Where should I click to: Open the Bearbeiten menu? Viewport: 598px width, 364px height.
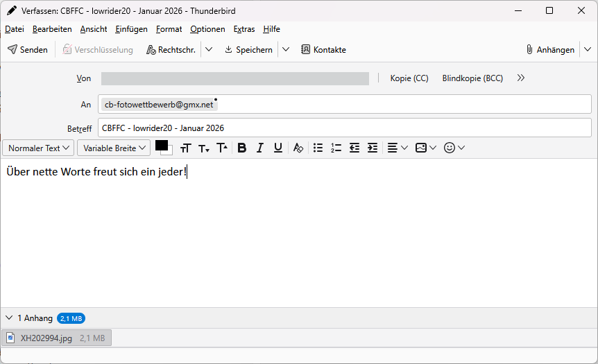click(x=52, y=29)
